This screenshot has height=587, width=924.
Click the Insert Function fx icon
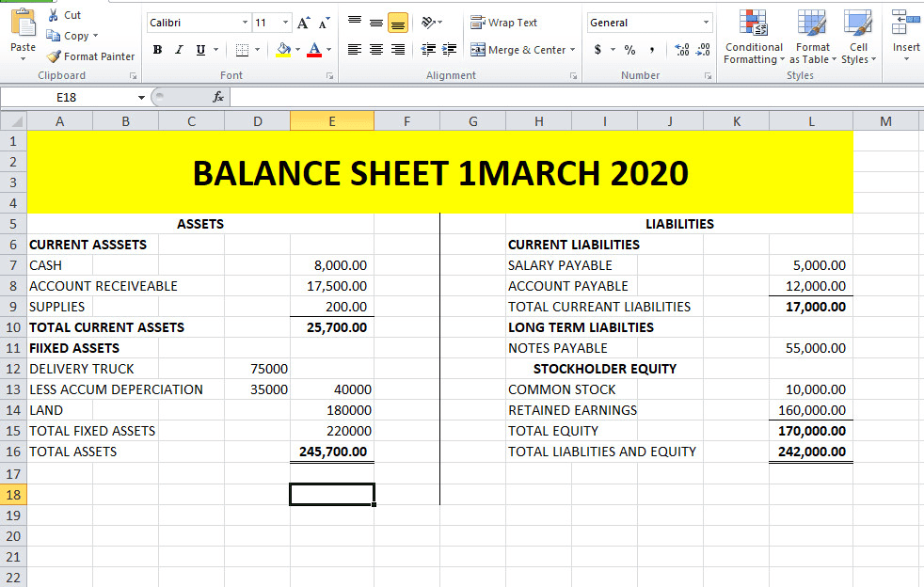tap(219, 96)
